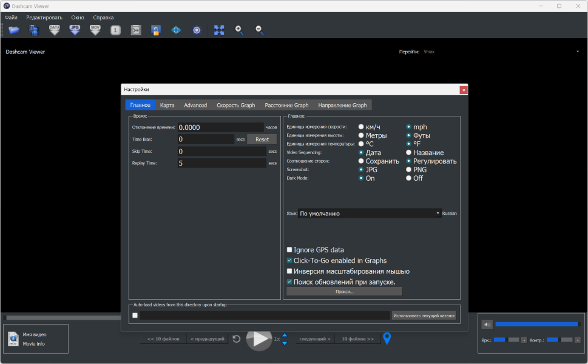The height and width of the screenshot is (364, 588).
Task: Expand the Перейти Vmax dropdown
Action: pyautogui.click(x=577, y=52)
